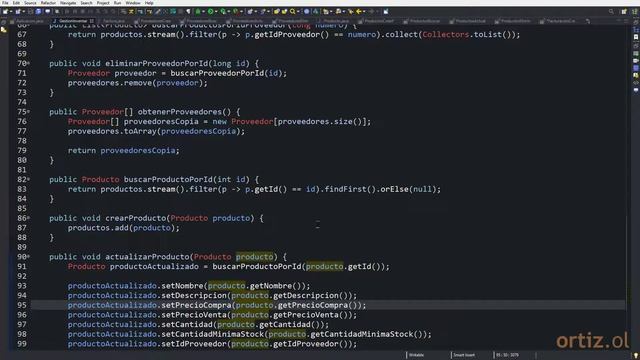Open the Help menu

(x=149, y=3)
